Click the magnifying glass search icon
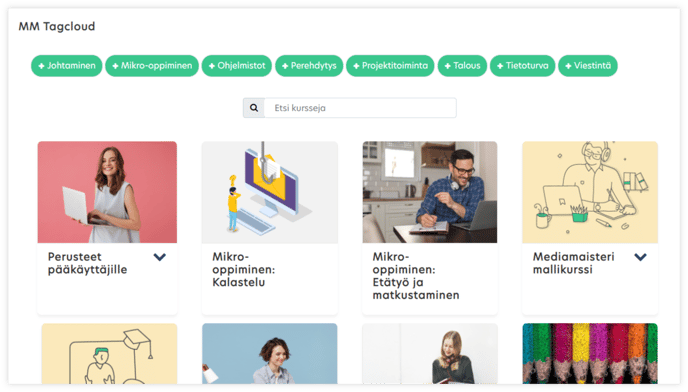 (254, 108)
